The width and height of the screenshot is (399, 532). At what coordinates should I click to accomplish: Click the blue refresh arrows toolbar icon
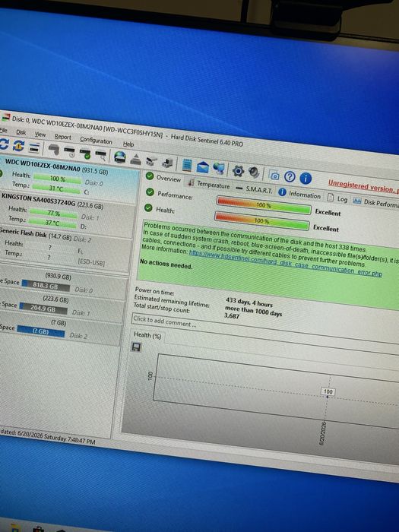[x=3, y=144]
